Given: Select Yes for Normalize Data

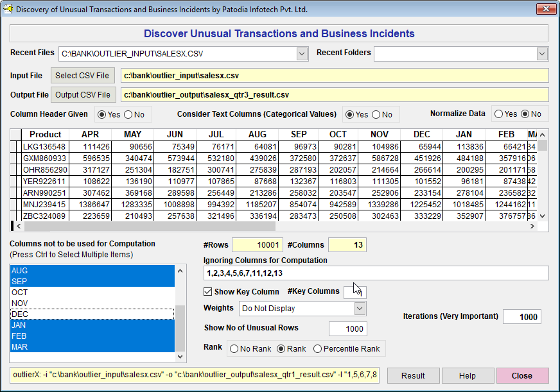Looking at the screenshot, I should click(x=498, y=114).
